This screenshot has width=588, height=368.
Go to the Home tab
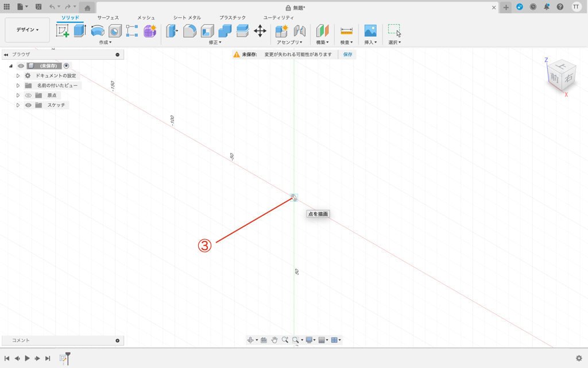(x=87, y=8)
